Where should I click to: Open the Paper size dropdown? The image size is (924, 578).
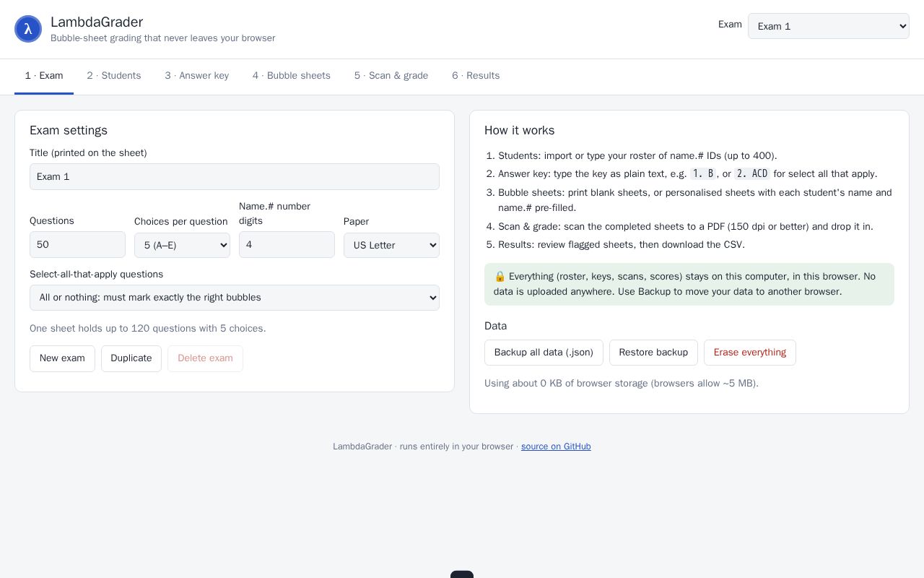[391, 245]
